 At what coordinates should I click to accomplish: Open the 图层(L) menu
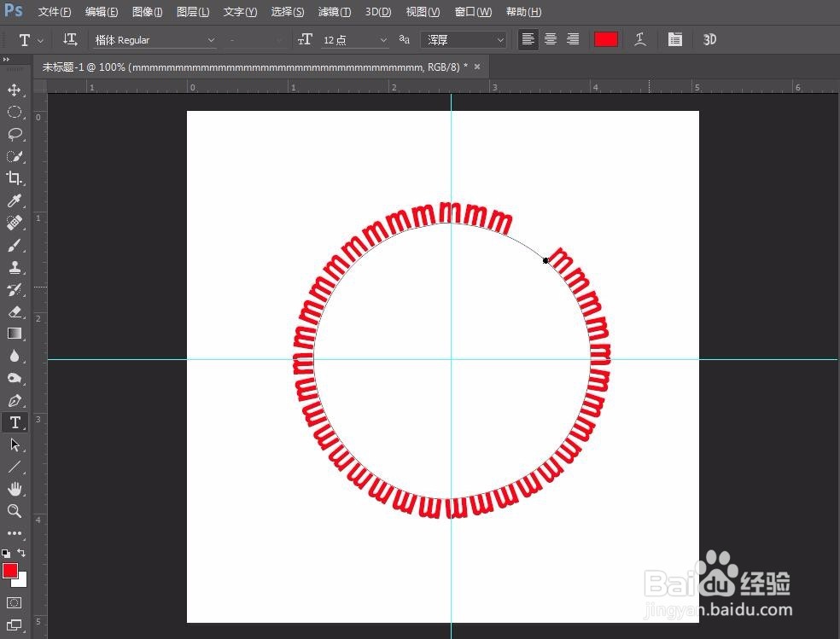coord(193,12)
